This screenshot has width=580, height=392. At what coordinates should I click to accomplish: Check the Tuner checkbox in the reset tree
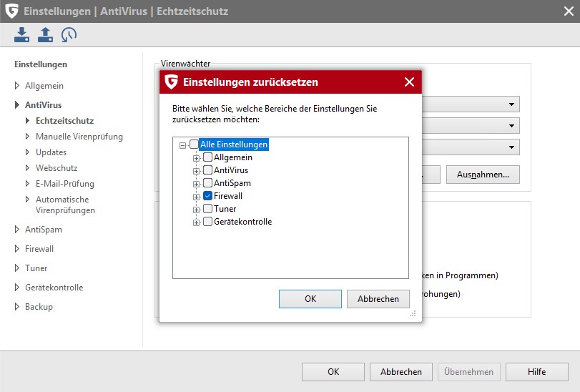[208, 209]
